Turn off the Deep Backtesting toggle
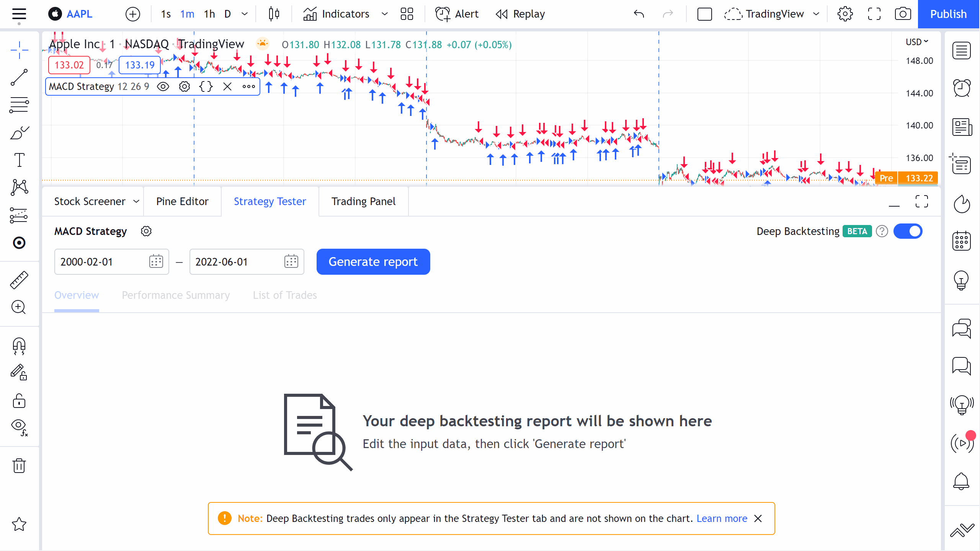 tap(908, 231)
